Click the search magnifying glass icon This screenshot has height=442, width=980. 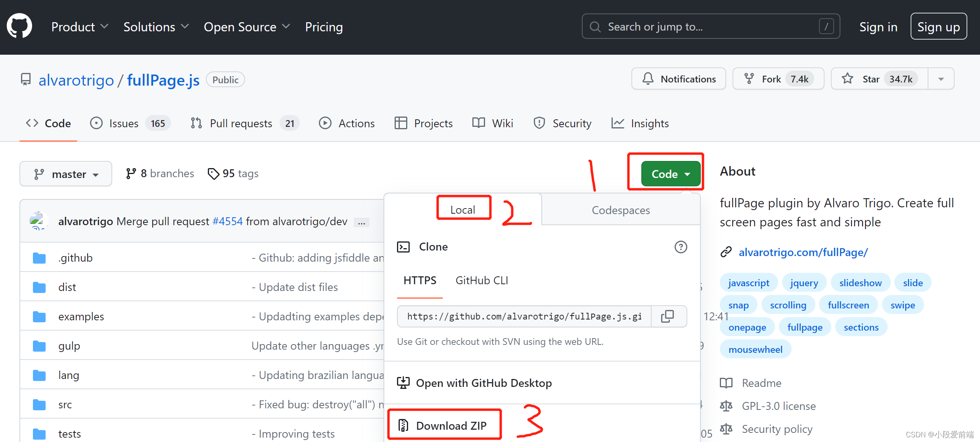click(x=595, y=26)
